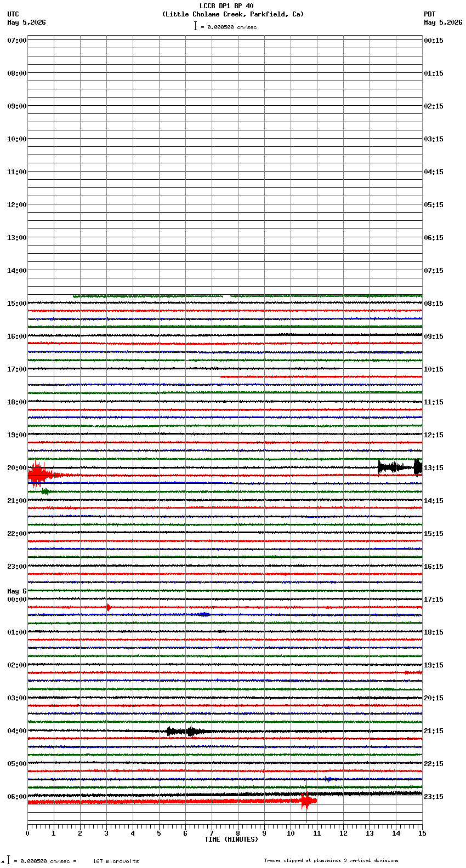Click the 16:00 UTC row label

pyautogui.click(x=17, y=336)
